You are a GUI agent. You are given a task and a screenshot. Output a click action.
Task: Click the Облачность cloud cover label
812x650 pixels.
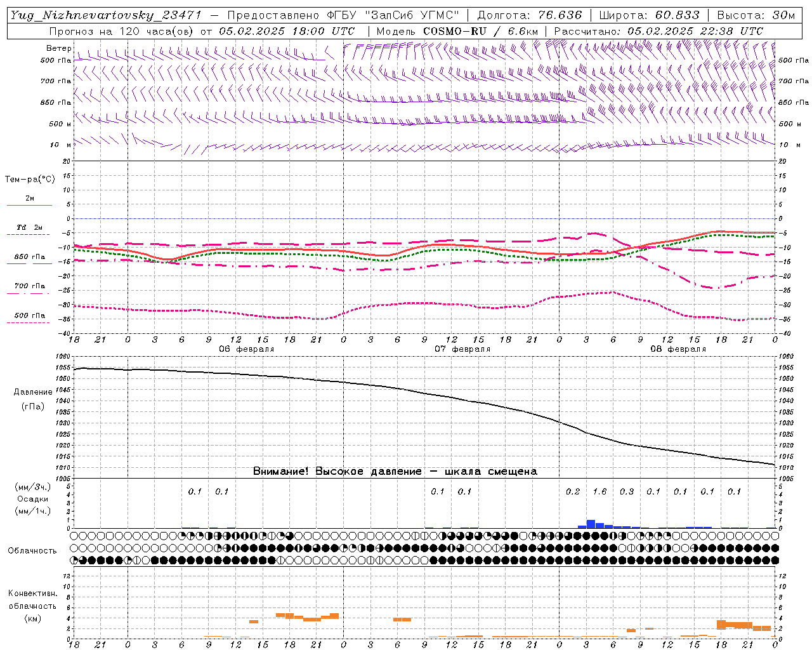(x=32, y=550)
